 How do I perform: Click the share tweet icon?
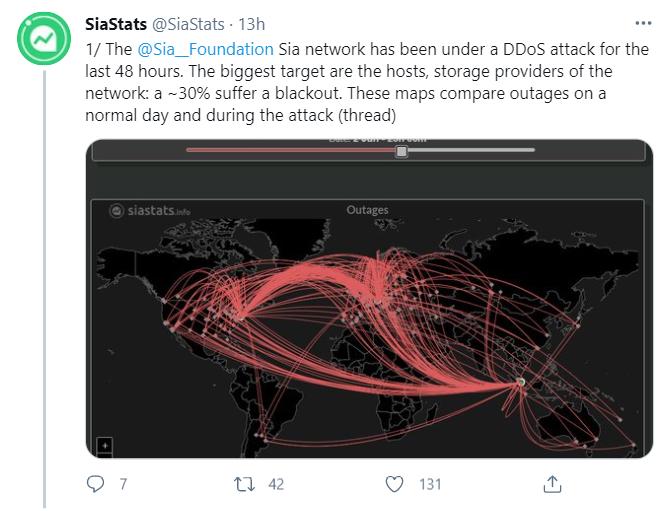(x=551, y=484)
